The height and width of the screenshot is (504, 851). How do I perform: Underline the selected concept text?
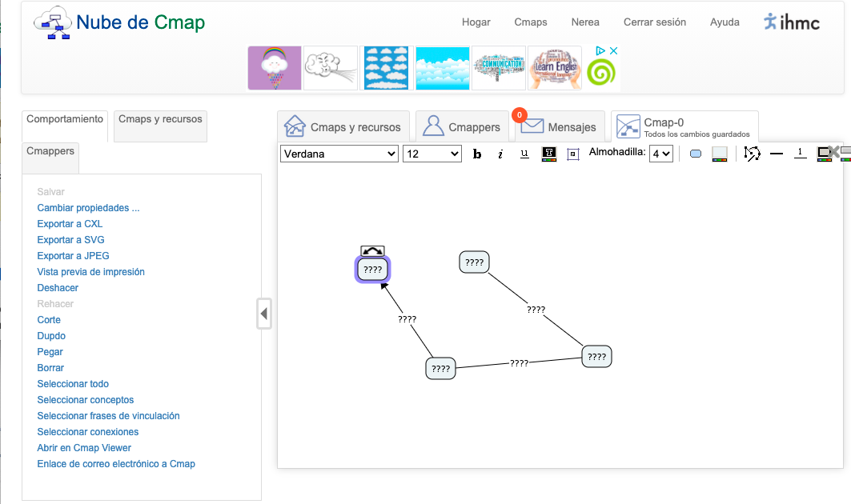point(523,154)
